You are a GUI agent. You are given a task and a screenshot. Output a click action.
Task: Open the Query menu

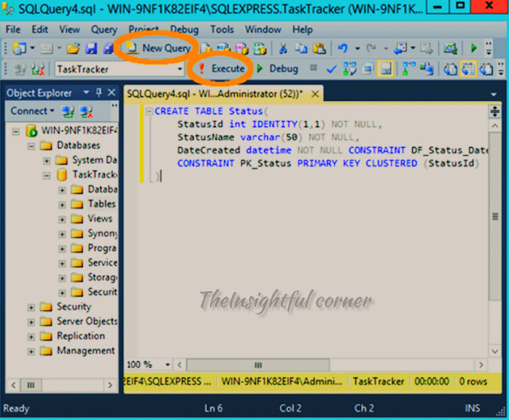click(x=104, y=29)
